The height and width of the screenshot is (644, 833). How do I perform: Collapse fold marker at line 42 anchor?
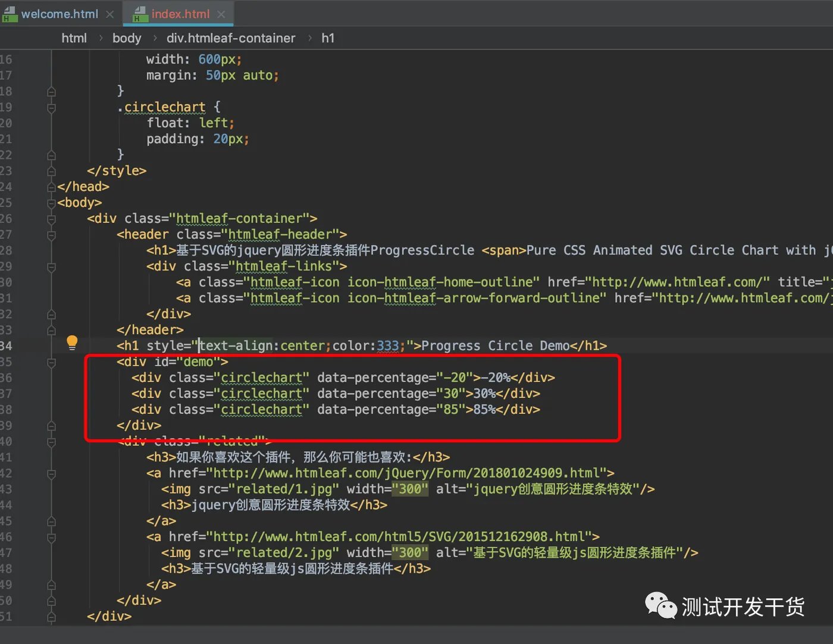click(52, 474)
